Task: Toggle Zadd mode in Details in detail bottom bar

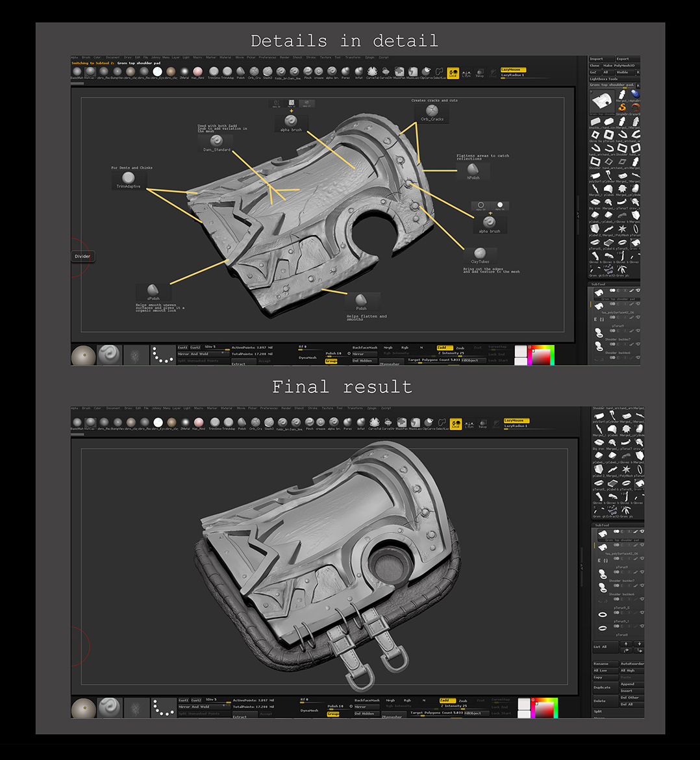Action: (444, 348)
